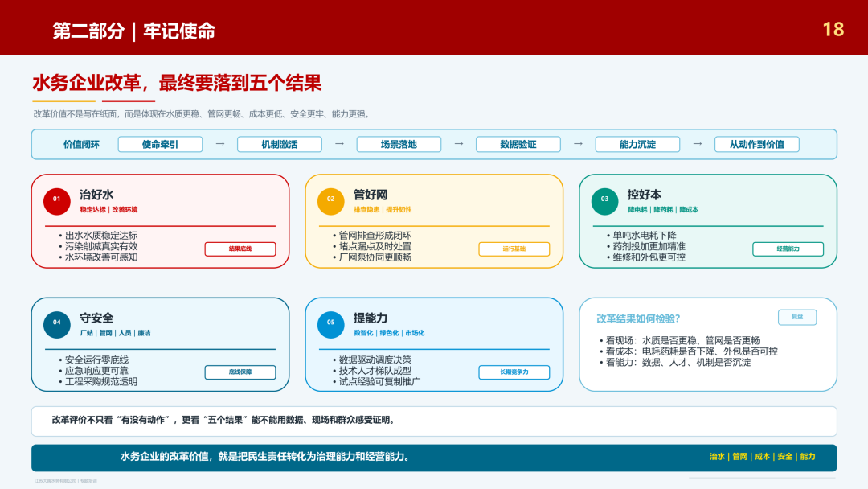Click the subtitle starting 改革价值不是写在纸面

click(x=202, y=114)
